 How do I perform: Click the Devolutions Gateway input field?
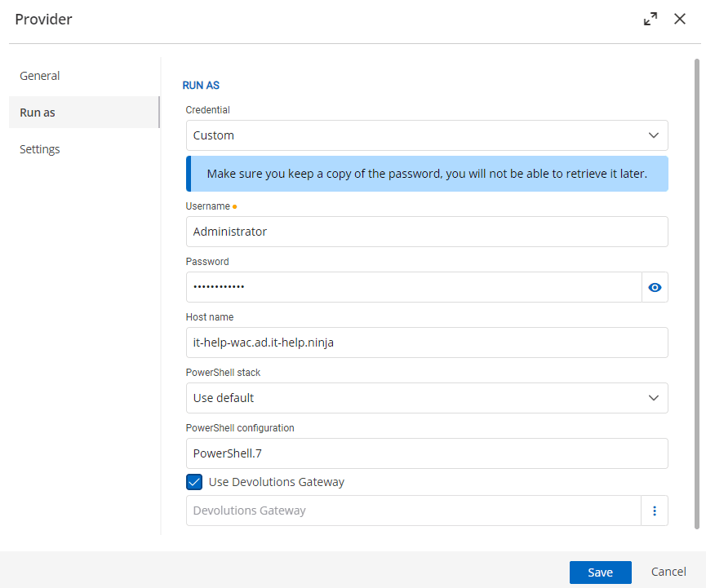408,510
